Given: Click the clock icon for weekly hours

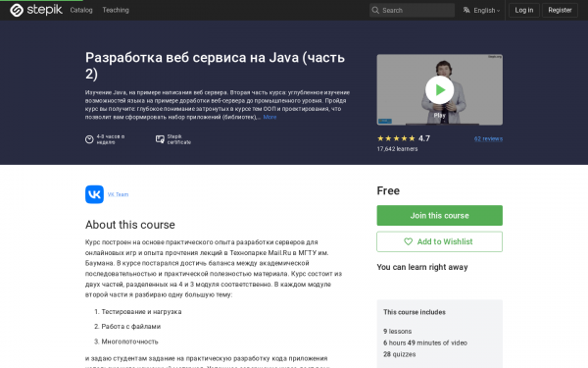Looking at the screenshot, I should tap(89, 139).
